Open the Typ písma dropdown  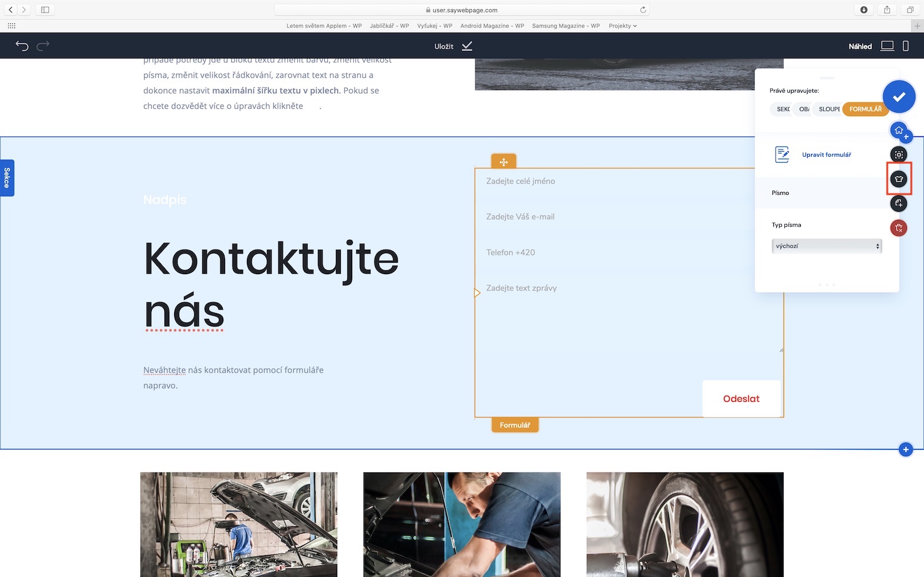(827, 246)
